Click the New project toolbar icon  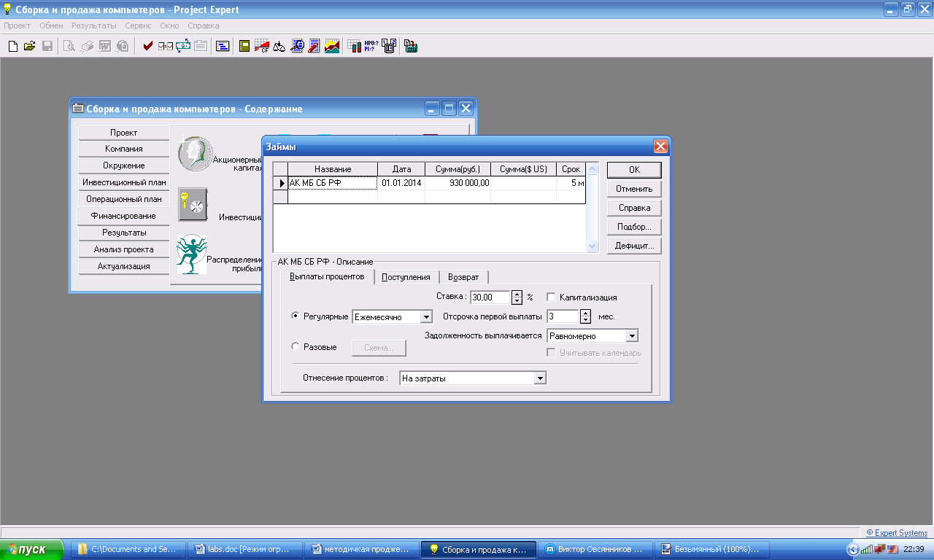[x=12, y=46]
